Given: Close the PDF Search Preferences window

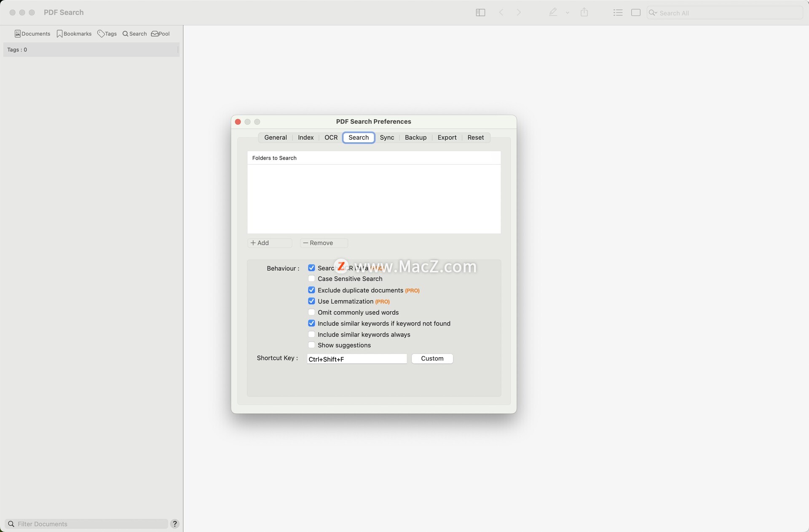Looking at the screenshot, I should click(x=238, y=122).
